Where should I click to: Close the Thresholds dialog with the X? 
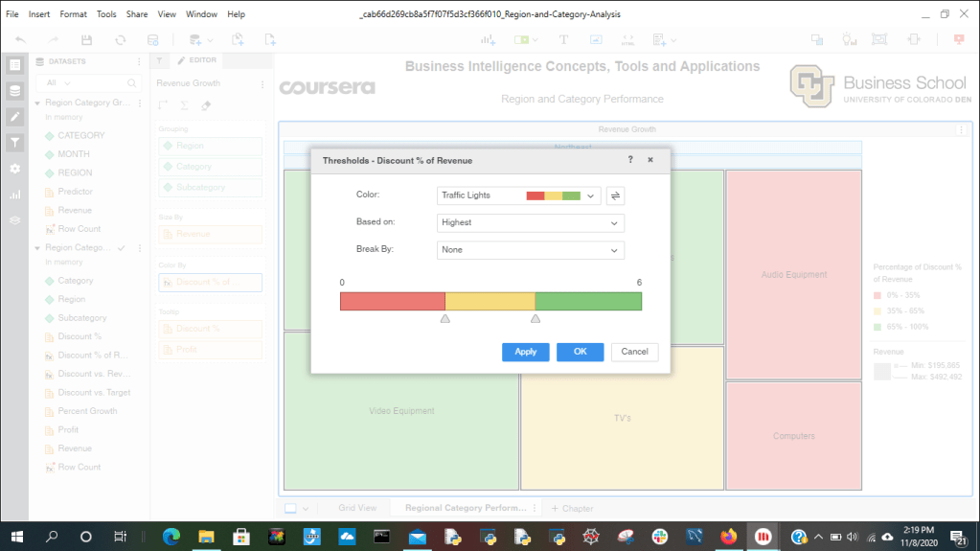(x=650, y=160)
